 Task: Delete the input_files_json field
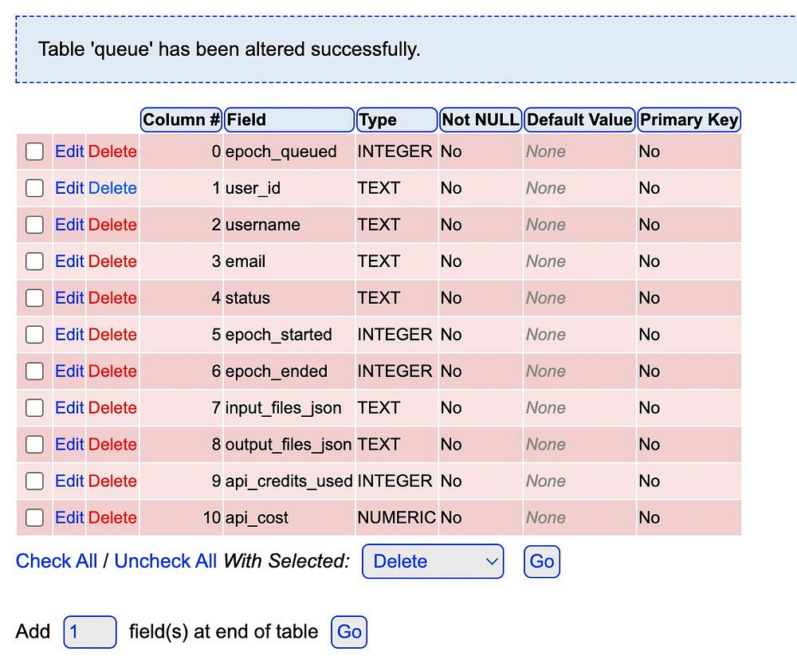tap(112, 407)
